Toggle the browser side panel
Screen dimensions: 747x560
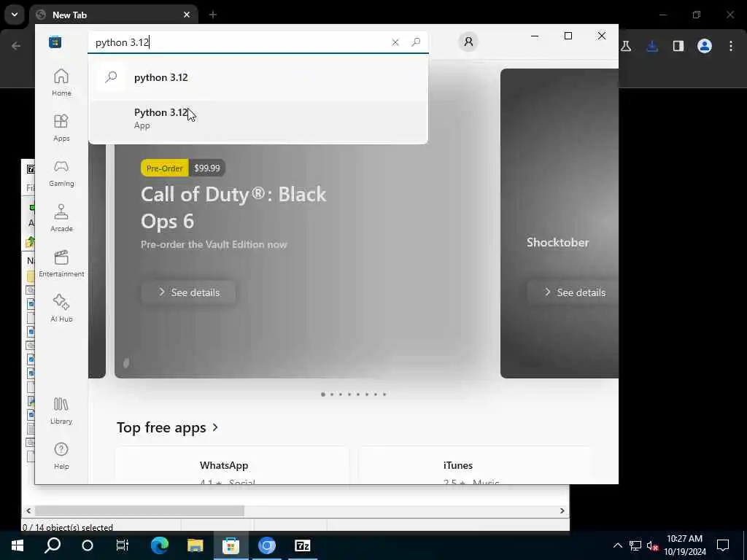click(678, 46)
